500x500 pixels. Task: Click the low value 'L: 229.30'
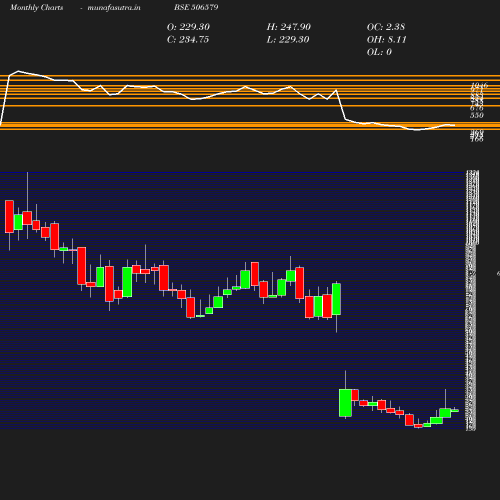[x=288, y=40]
